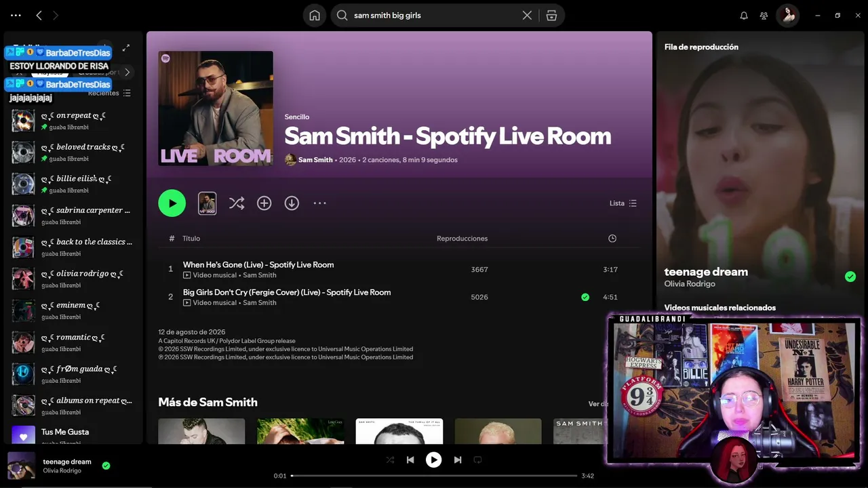Viewport: 868px width, 488px height.
Task: Click the Título column header
Action: [191, 239]
